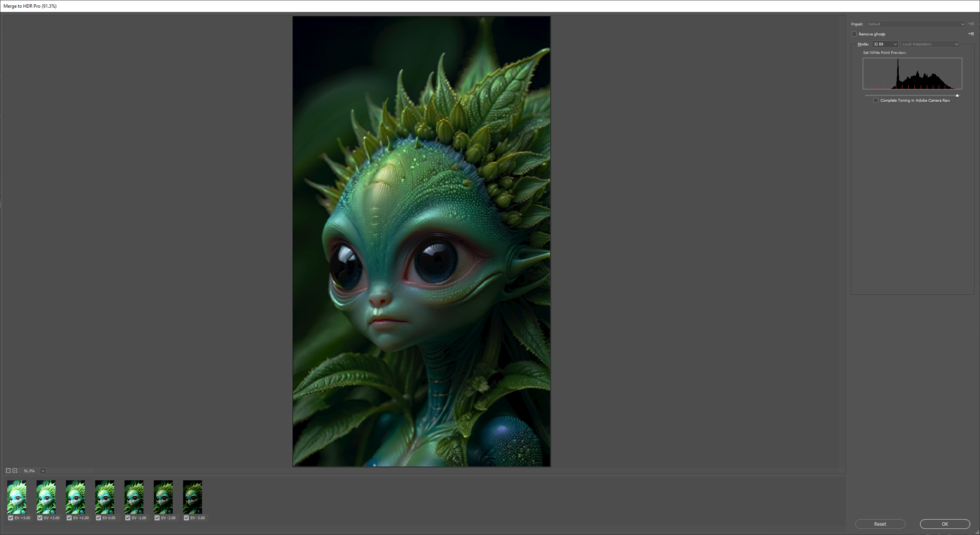Enable the Remove ghosts checkbox
This screenshot has height=535, width=980.
click(x=854, y=34)
